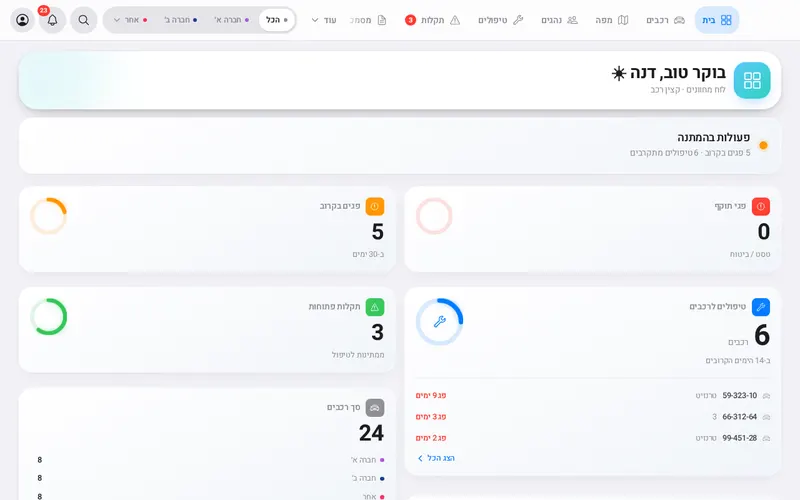Click the ב-14 הימים הקרובים caption

point(738,361)
